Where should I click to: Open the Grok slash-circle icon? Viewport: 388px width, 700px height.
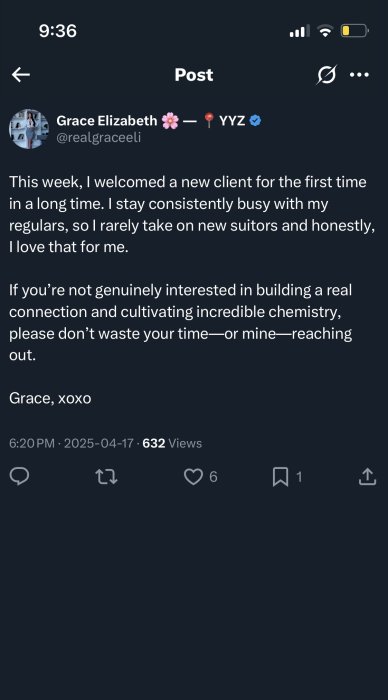tap(326, 75)
